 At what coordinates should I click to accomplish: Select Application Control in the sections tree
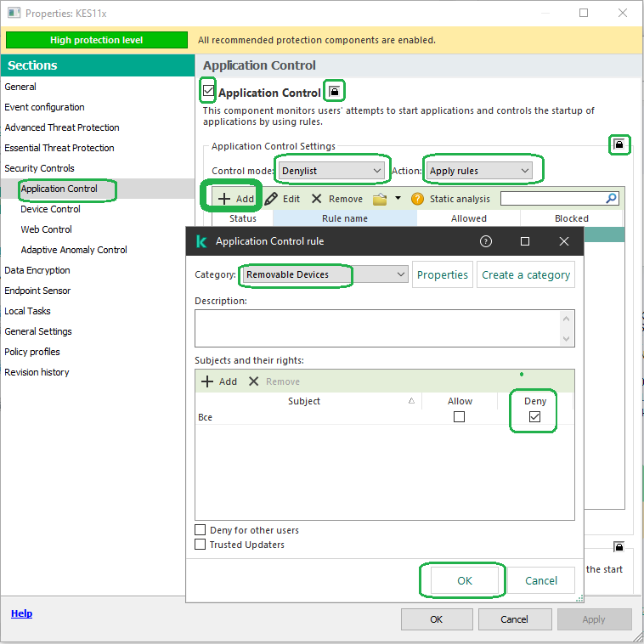(x=59, y=189)
